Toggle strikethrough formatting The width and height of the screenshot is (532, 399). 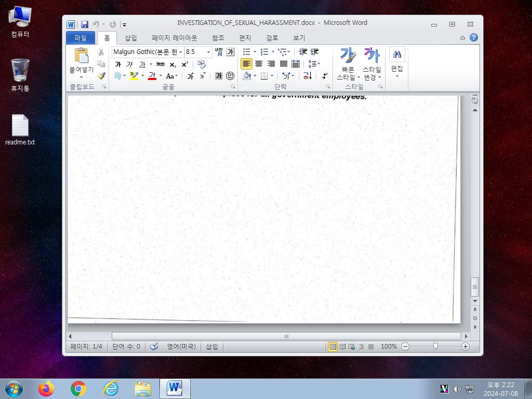point(160,64)
